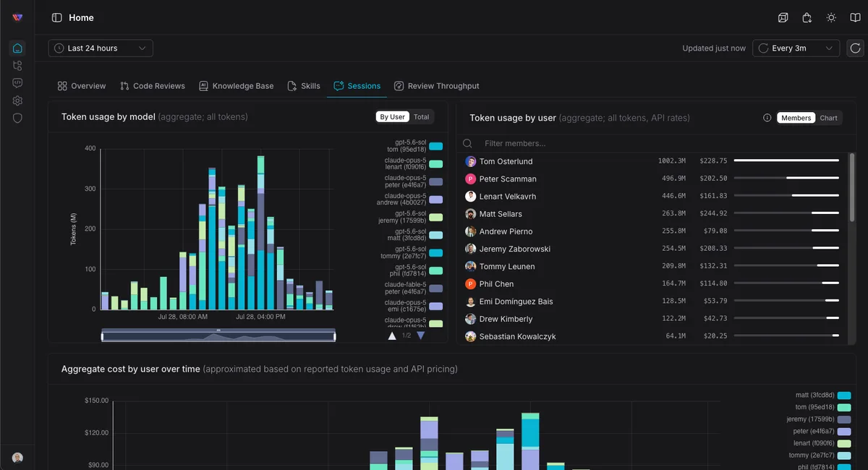This screenshot has width=868, height=470.
Task: Open the Skills tab
Action: coord(304,86)
